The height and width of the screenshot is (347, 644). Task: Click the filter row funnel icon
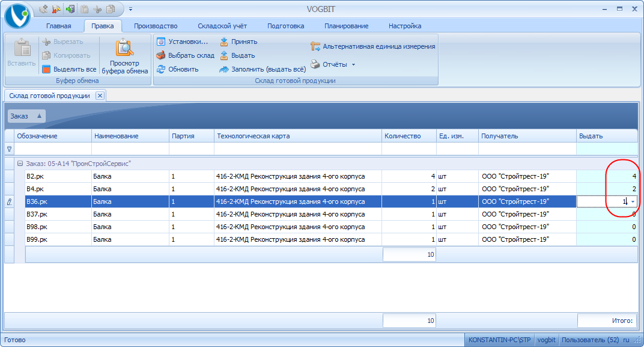(10, 149)
